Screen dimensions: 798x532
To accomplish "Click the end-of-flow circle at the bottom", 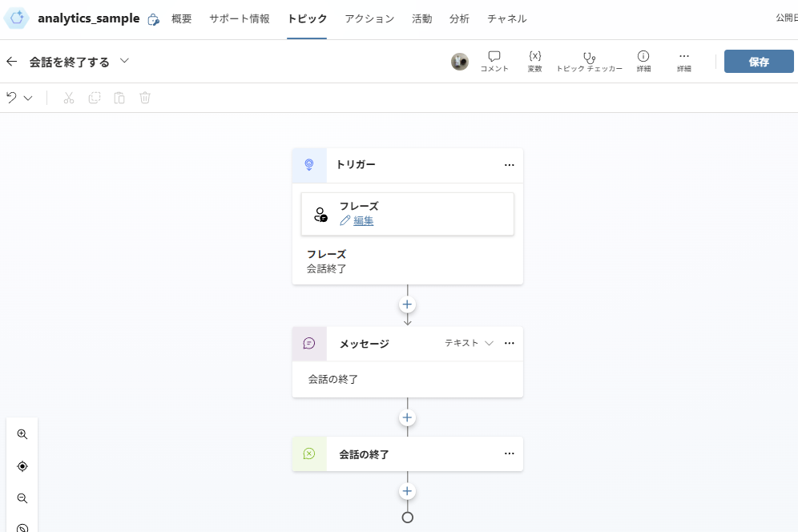I will (x=408, y=518).
